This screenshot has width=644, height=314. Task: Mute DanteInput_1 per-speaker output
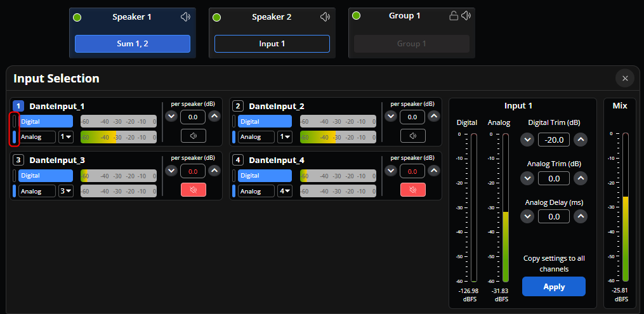(194, 136)
